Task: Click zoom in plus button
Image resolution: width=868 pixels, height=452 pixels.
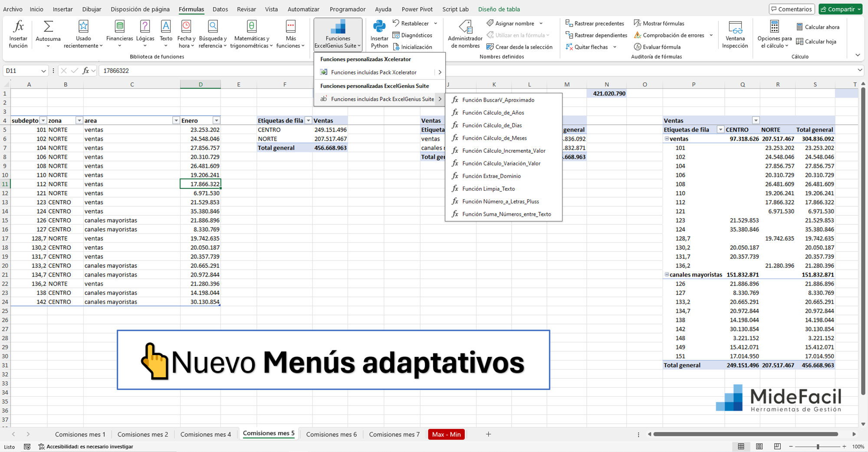Action: pos(844,447)
